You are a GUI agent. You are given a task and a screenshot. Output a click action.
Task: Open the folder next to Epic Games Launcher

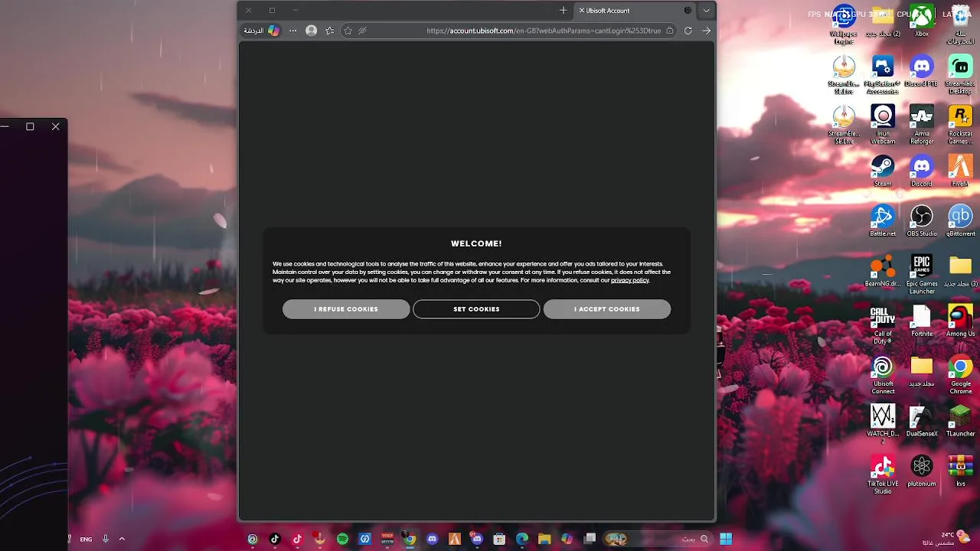point(960,272)
